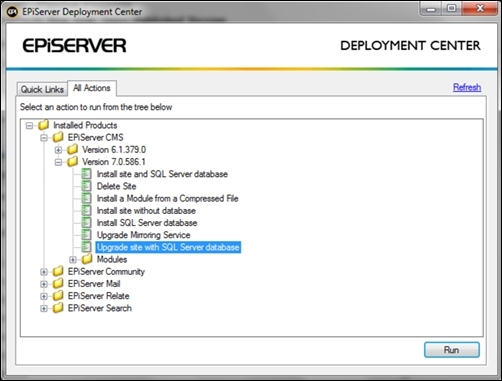Collapse the Installed Products node

click(29, 126)
